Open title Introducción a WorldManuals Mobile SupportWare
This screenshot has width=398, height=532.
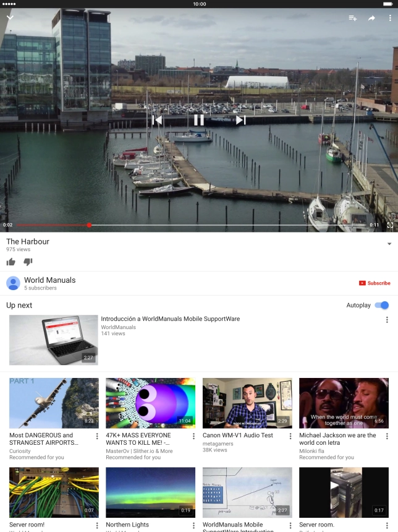170,319
